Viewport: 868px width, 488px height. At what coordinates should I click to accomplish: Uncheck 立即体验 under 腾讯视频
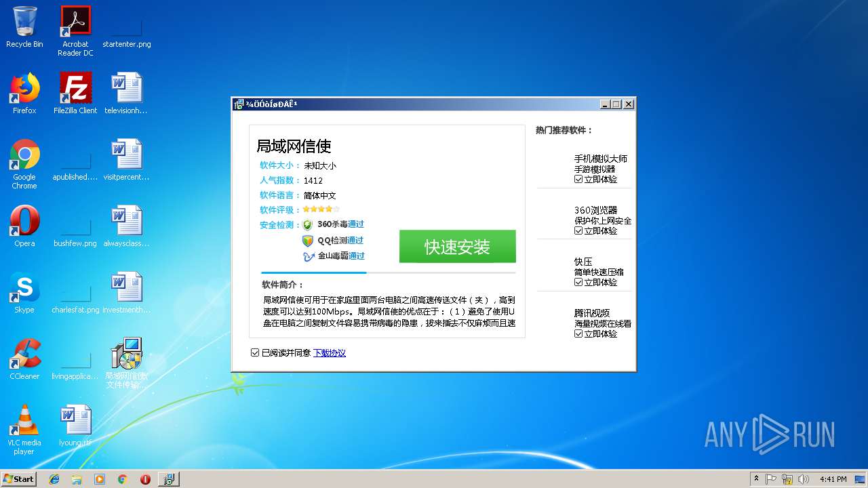point(578,333)
